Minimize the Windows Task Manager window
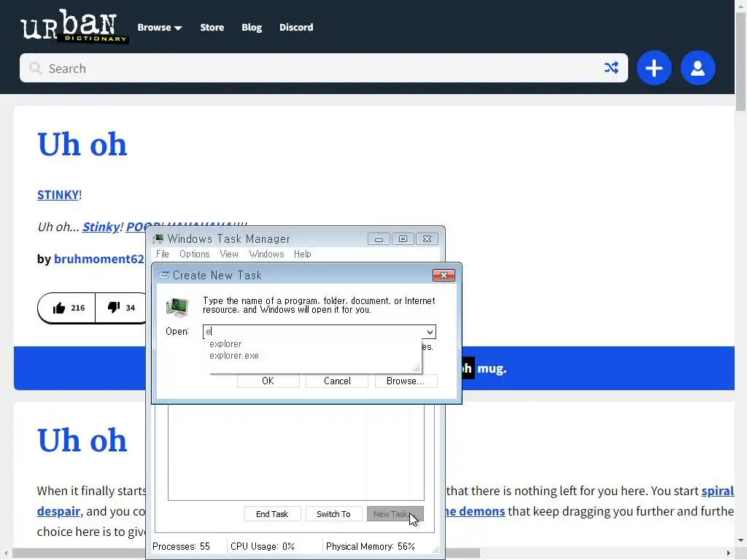 [x=379, y=238]
